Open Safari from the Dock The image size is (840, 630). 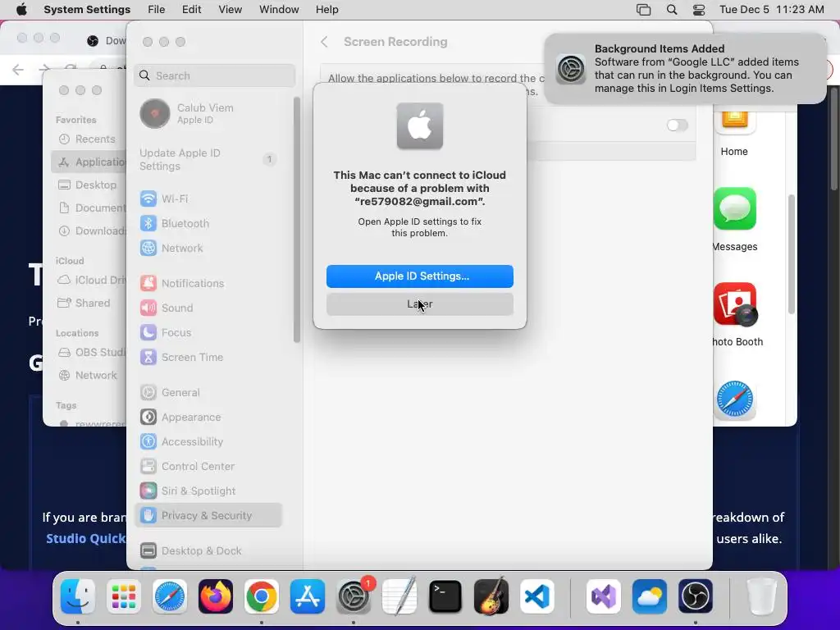(x=170, y=596)
